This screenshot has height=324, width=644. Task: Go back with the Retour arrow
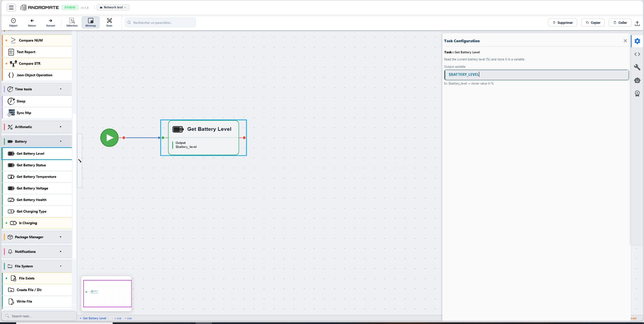click(32, 22)
